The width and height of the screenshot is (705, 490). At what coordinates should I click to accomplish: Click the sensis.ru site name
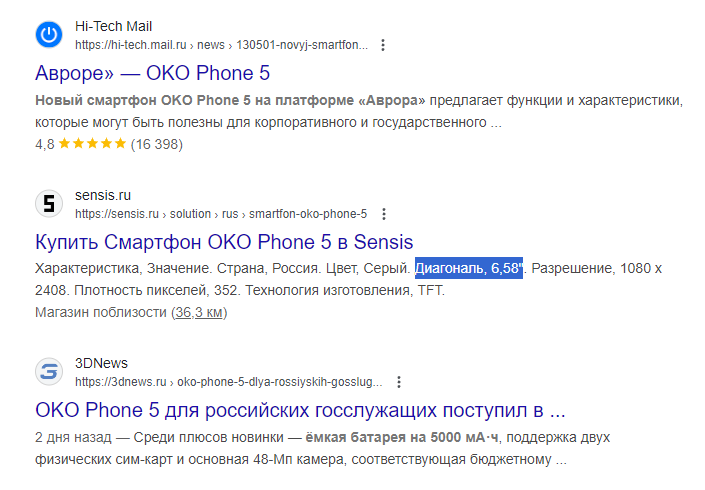[x=103, y=196]
